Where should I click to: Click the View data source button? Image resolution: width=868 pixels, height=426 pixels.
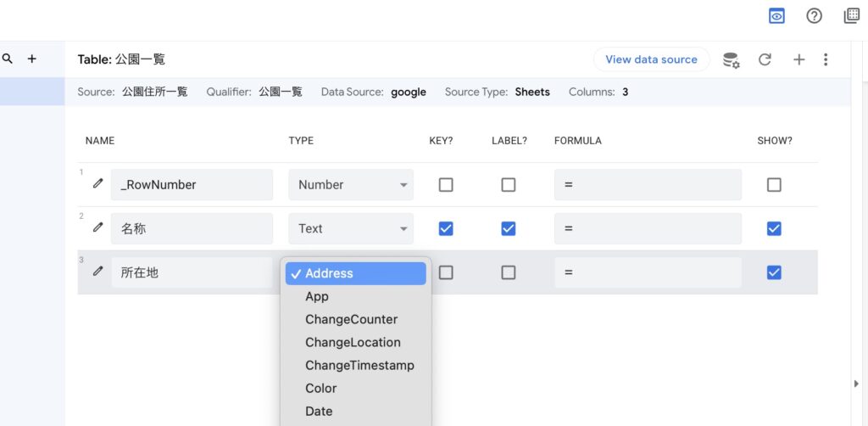coord(651,59)
